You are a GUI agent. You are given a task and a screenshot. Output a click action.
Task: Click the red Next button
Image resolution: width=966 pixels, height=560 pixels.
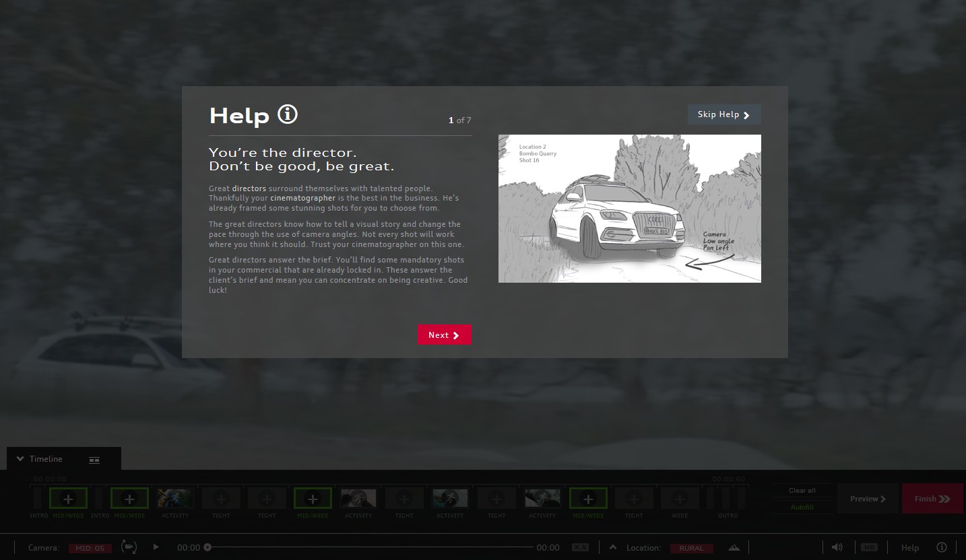(444, 335)
